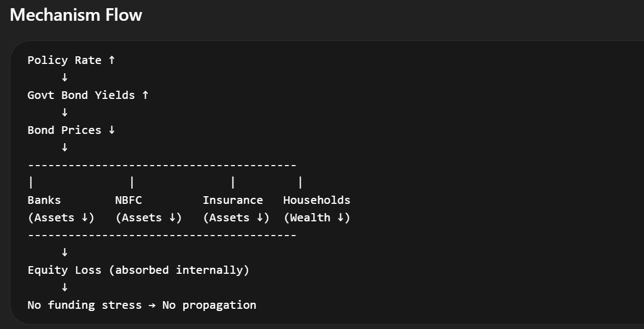Click the Bond Prices line
644x329 pixels.
click(x=72, y=130)
